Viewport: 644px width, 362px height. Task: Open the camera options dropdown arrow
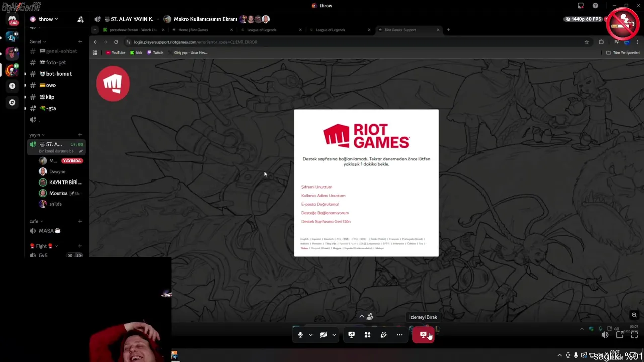(334, 335)
